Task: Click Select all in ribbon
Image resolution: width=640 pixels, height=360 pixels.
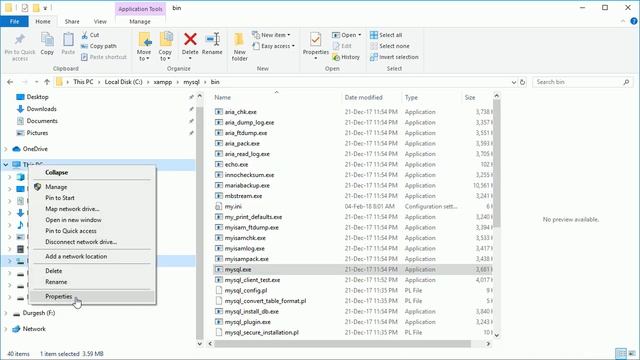Action: [x=386, y=35]
